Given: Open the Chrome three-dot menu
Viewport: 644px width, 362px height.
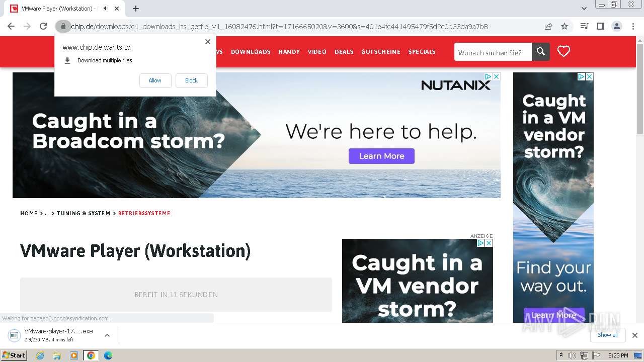Looking at the screenshot, I should (633, 26).
